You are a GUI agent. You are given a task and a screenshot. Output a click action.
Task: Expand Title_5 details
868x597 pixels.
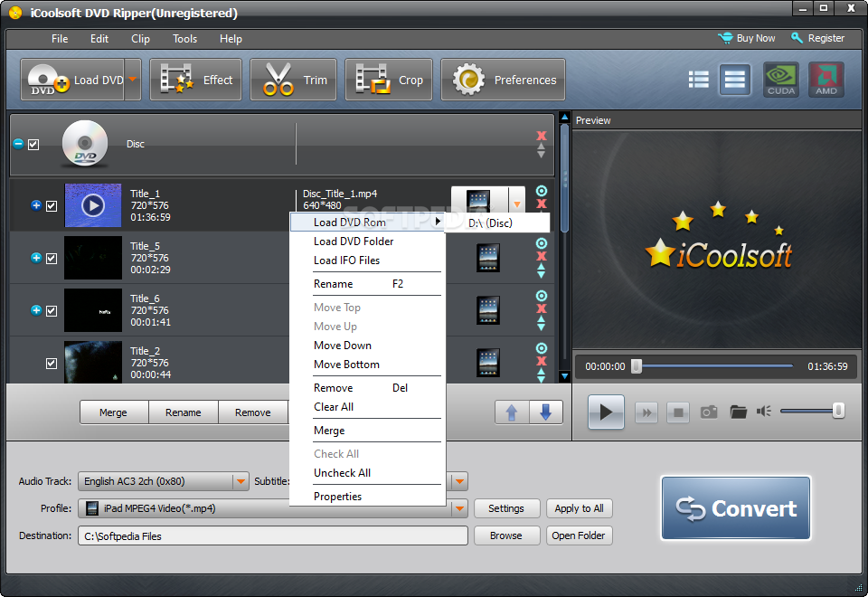[36, 258]
